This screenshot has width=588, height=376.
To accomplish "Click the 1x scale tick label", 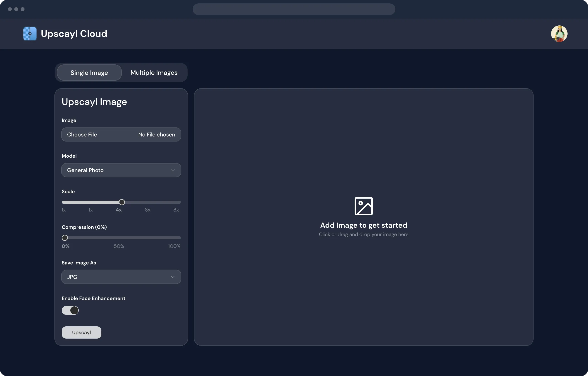I will pyautogui.click(x=64, y=210).
